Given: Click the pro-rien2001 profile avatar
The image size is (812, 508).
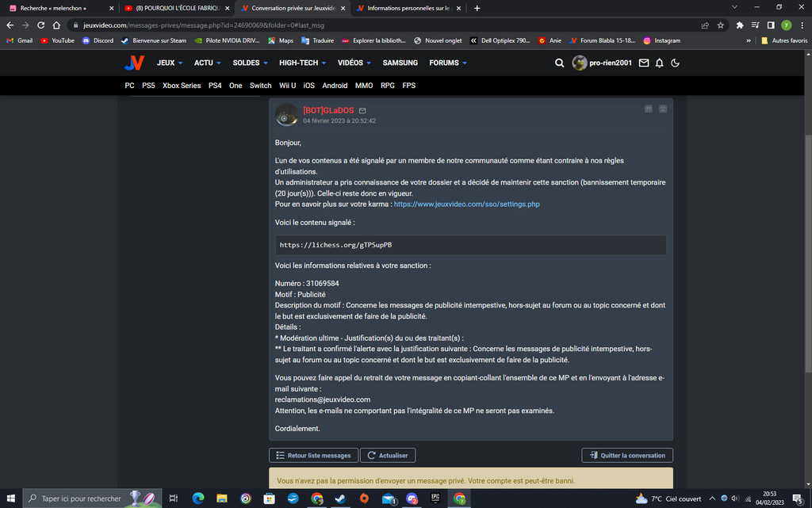Looking at the screenshot, I should tap(580, 63).
